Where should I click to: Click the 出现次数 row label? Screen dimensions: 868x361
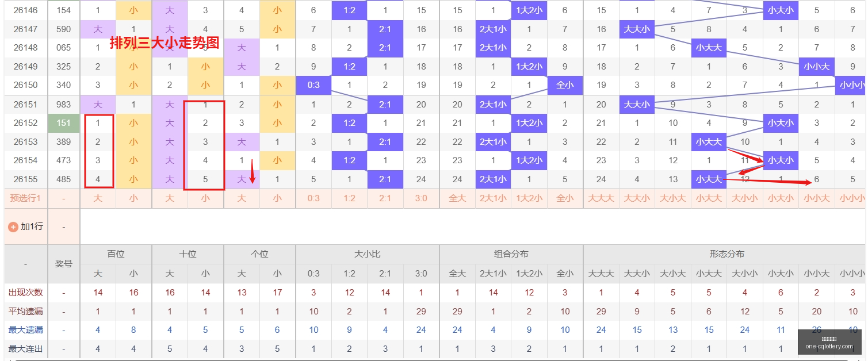[x=25, y=293]
